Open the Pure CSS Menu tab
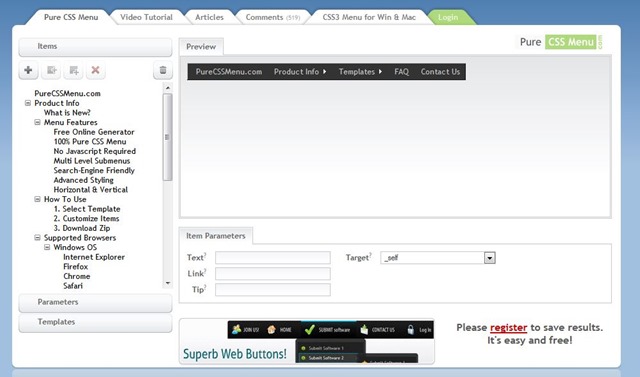This screenshot has height=377, width=640. tap(71, 17)
